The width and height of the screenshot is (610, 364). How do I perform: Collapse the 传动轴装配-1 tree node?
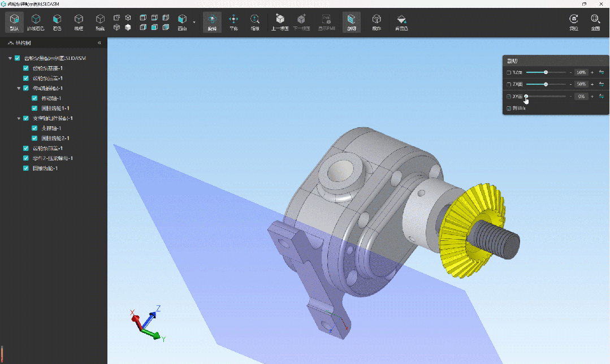[x=19, y=88]
